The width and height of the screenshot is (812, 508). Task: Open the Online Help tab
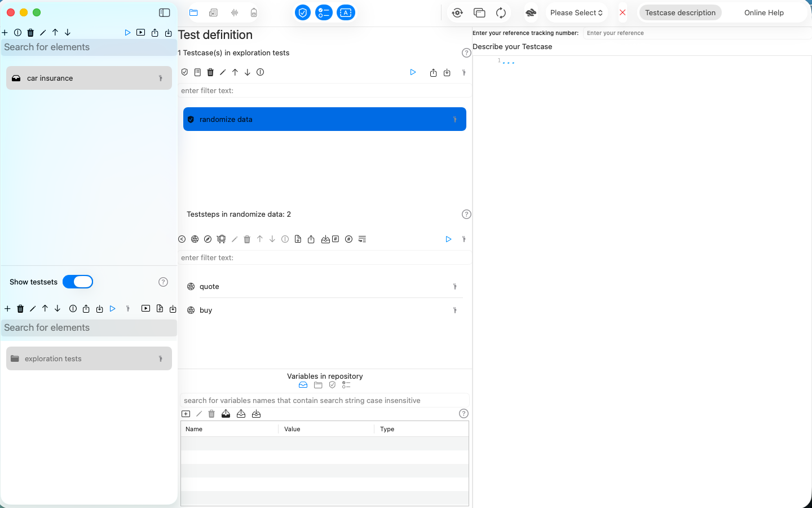click(764, 12)
